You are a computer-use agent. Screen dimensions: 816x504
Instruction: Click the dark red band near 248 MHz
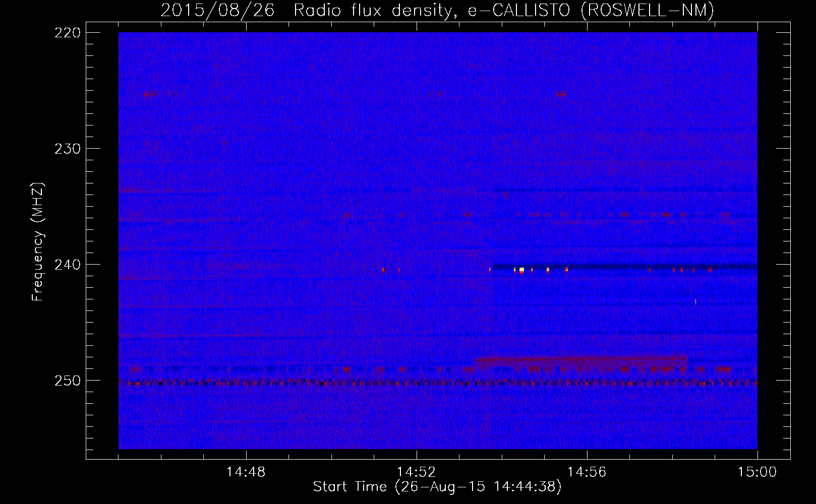pyautogui.click(x=581, y=362)
